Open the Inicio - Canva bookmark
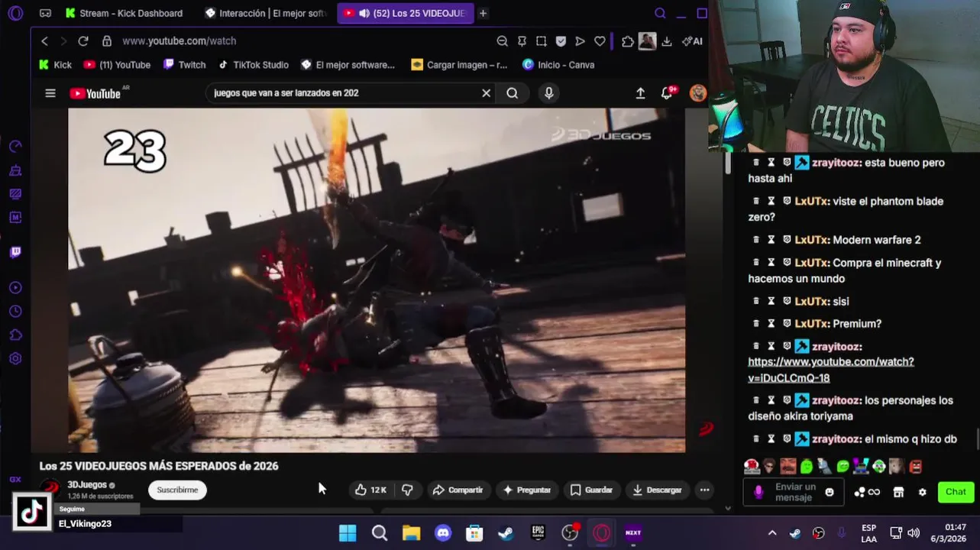The width and height of the screenshot is (980, 550). pyautogui.click(x=558, y=65)
